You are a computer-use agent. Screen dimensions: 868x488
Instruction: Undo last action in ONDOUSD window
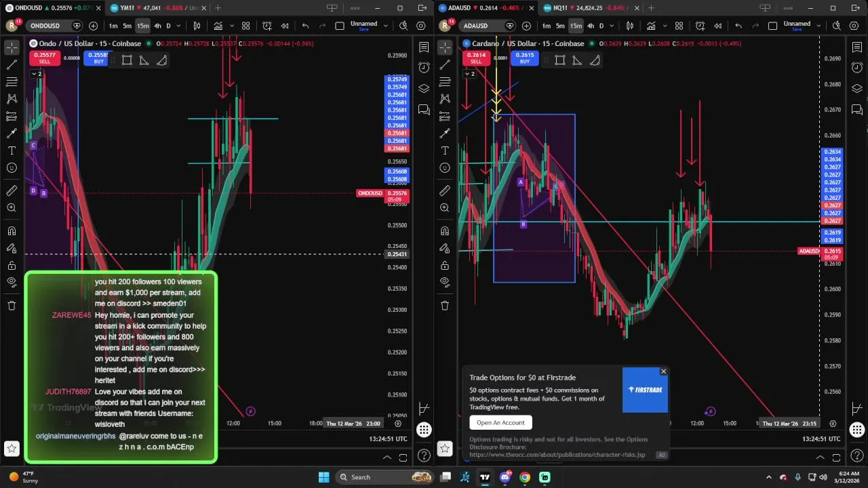click(305, 26)
